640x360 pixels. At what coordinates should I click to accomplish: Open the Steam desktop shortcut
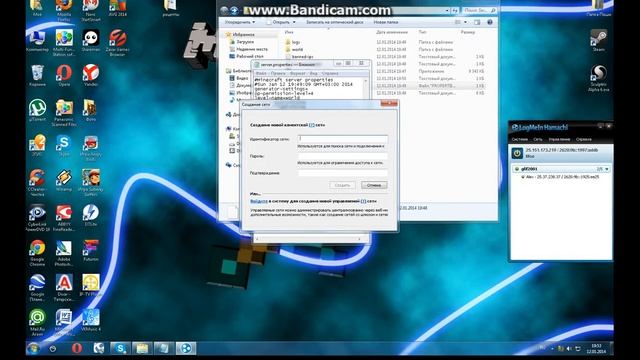[598, 40]
